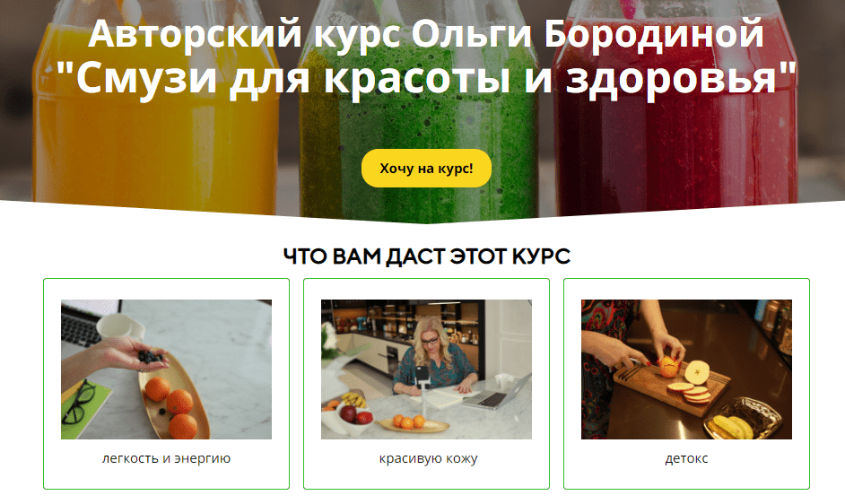
Task: Click the "Авторский курс Ольги Бородиной" headline
Action: [x=426, y=34]
